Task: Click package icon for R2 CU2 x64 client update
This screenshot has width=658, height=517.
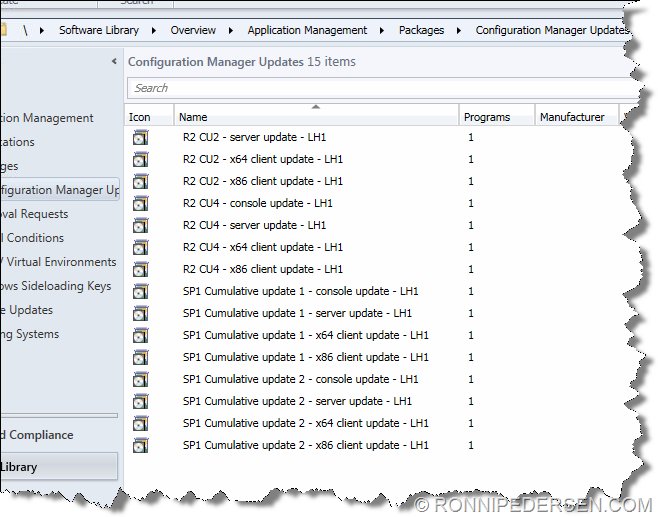Action: [x=141, y=159]
